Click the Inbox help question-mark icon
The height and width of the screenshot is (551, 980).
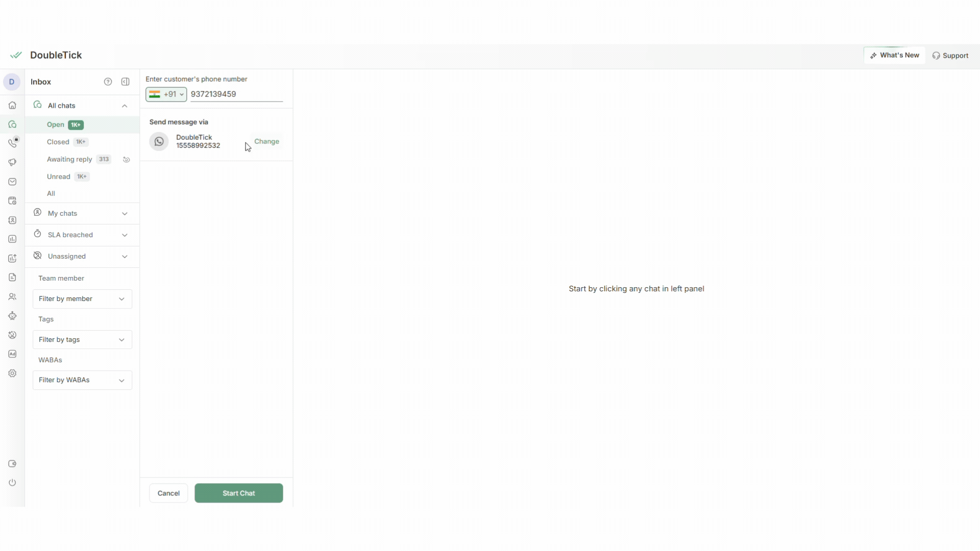[x=108, y=82]
